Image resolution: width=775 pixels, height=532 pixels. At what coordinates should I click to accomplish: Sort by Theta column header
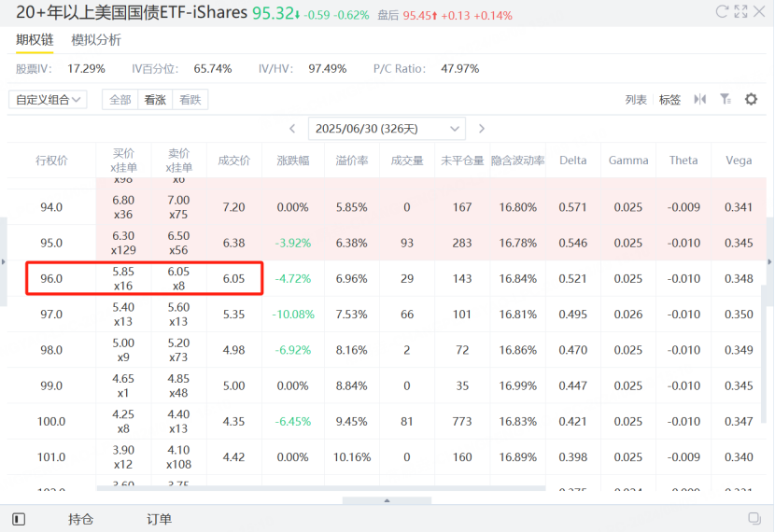coord(683,161)
